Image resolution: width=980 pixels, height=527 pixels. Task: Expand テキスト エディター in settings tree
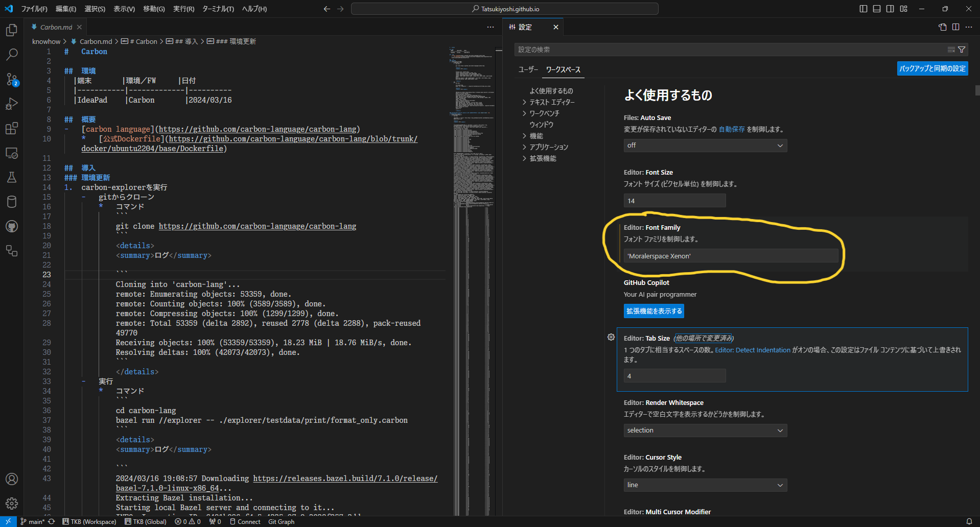(x=552, y=102)
